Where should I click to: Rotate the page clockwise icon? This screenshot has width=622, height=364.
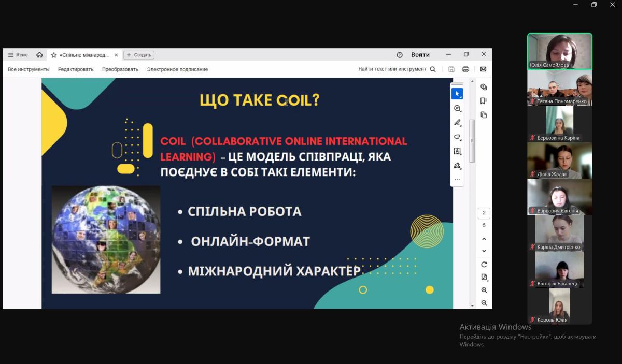pos(484,265)
